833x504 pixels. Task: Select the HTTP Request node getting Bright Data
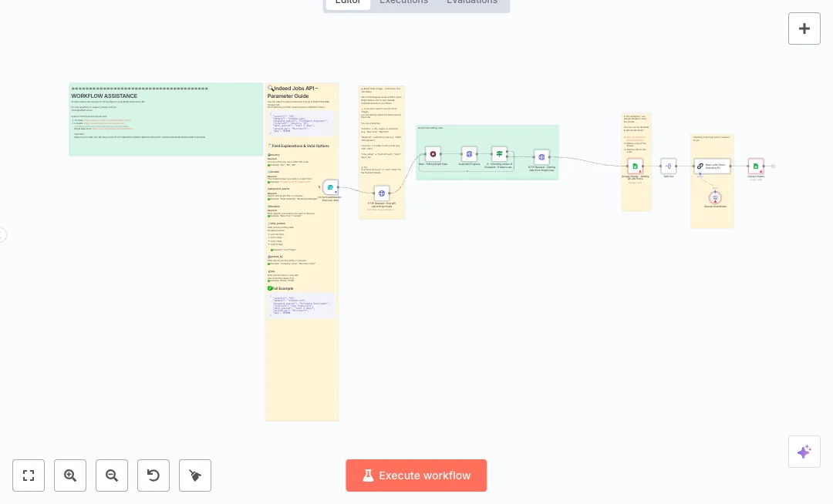541,157
